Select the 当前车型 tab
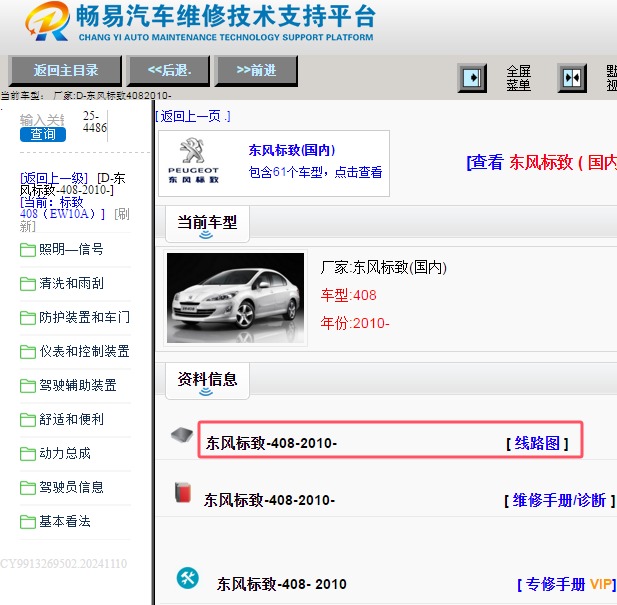Image resolution: width=617 pixels, height=605 pixels. click(x=207, y=223)
